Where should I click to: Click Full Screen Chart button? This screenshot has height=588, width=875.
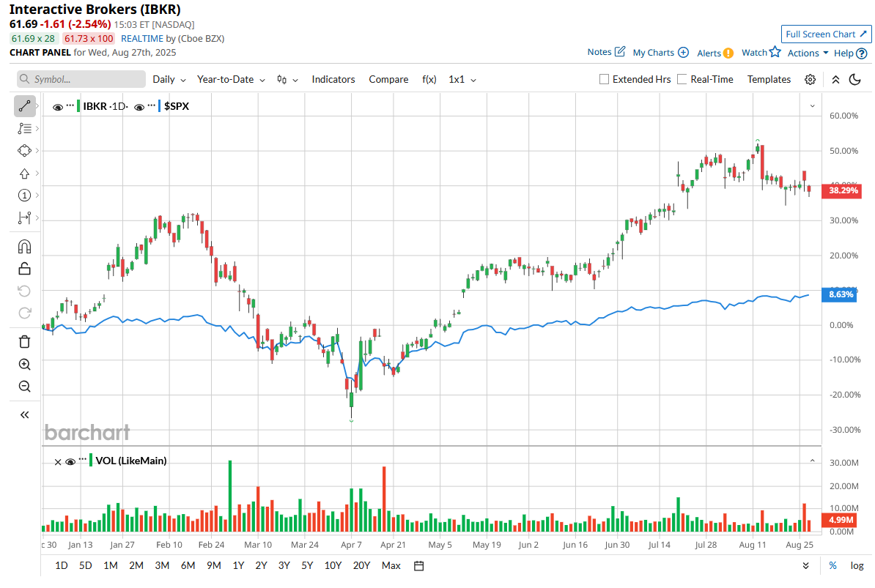point(826,34)
